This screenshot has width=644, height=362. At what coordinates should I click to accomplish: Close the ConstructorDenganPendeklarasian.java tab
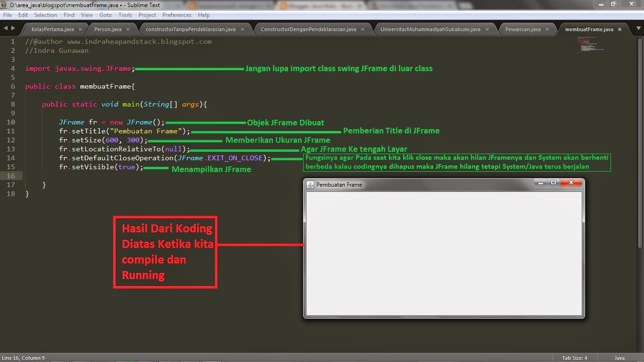[363, 29]
